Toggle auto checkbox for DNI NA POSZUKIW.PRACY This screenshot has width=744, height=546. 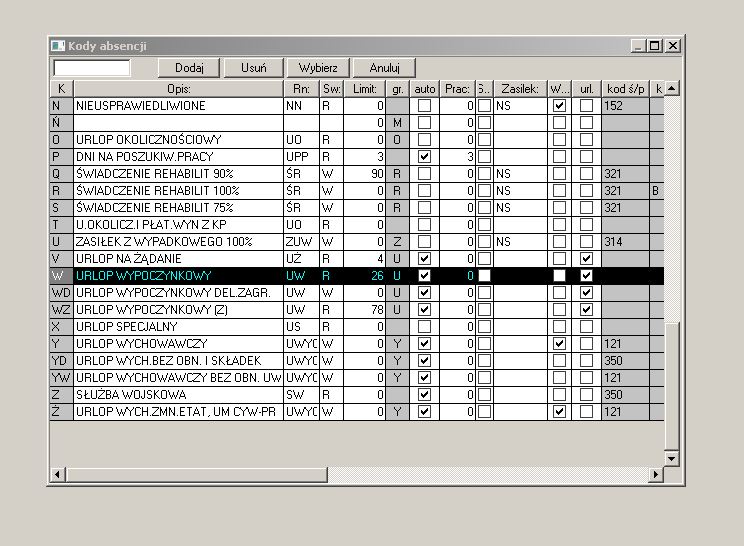click(x=424, y=157)
